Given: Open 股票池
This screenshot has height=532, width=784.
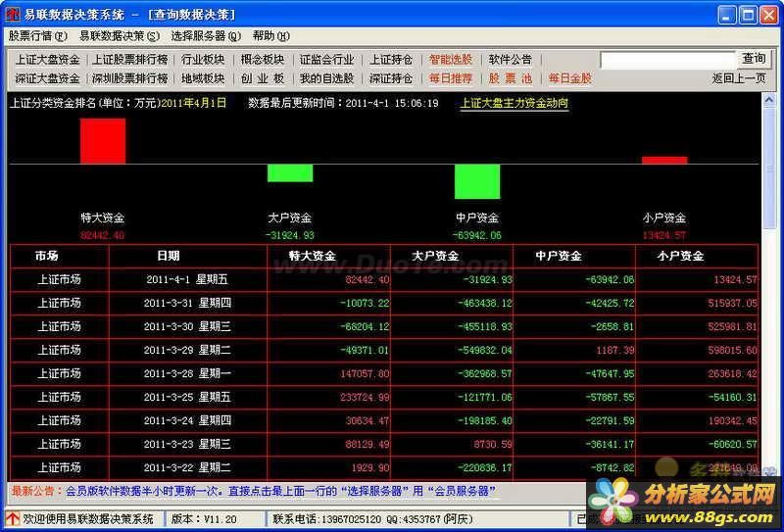Looking at the screenshot, I should click(x=510, y=78).
